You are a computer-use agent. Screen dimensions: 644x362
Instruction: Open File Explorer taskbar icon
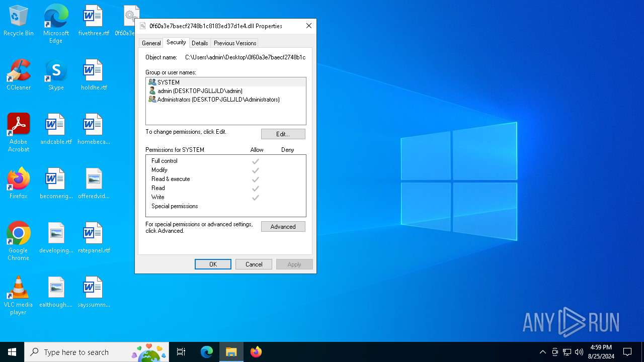coord(231,352)
